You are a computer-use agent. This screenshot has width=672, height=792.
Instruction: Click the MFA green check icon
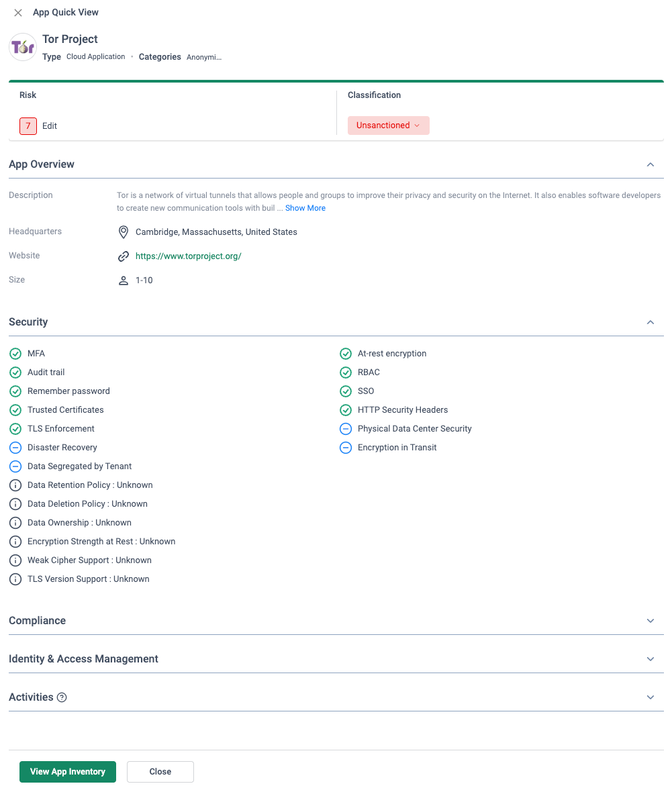[x=15, y=354]
